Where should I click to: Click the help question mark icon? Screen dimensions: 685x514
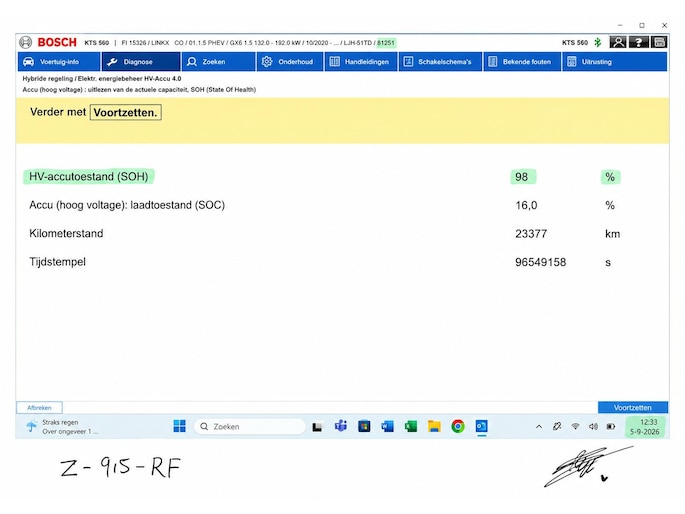click(x=639, y=42)
